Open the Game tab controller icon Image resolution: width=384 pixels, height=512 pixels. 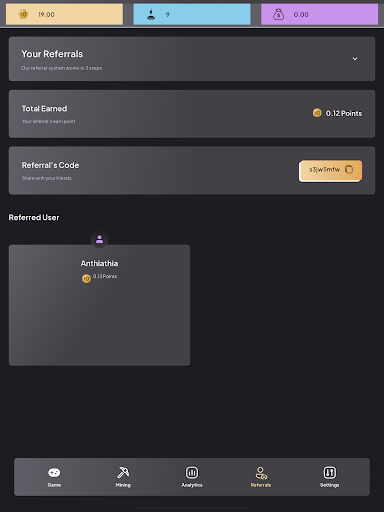[54, 472]
